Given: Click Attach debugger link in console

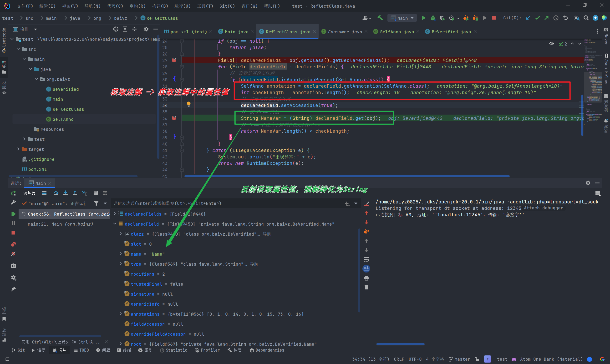Looking at the screenshot, I should click(543, 208).
